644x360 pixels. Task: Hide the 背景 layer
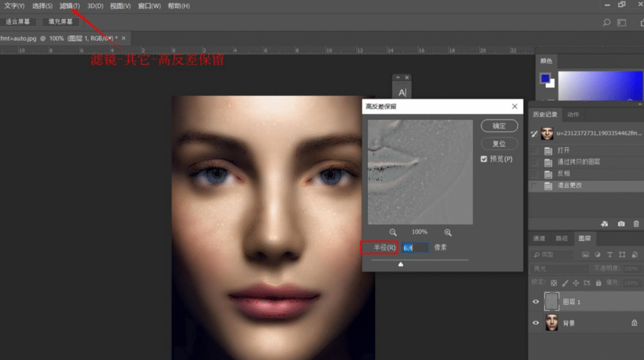click(x=536, y=323)
